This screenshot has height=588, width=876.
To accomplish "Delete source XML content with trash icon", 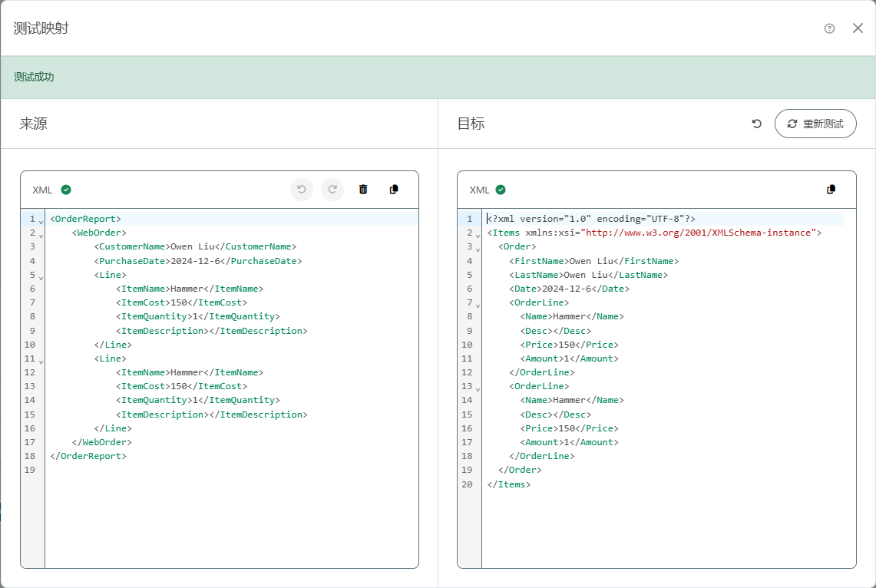I will pyautogui.click(x=363, y=190).
